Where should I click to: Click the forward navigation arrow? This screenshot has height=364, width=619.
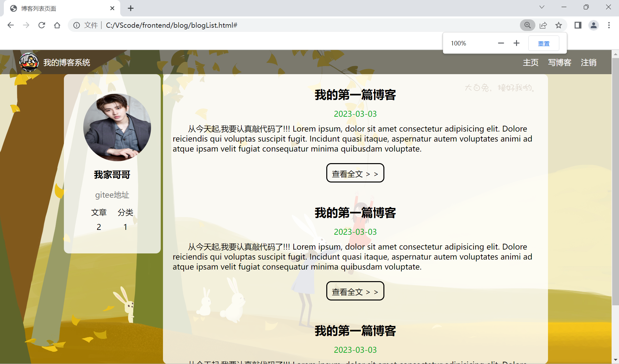click(x=26, y=25)
